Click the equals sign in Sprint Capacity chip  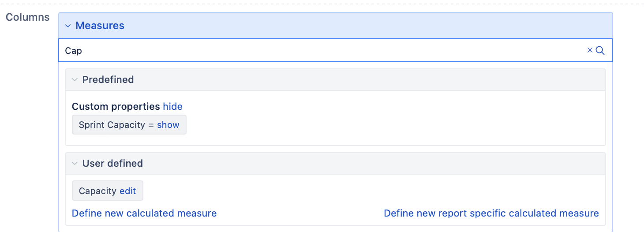[x=151, y=125]
